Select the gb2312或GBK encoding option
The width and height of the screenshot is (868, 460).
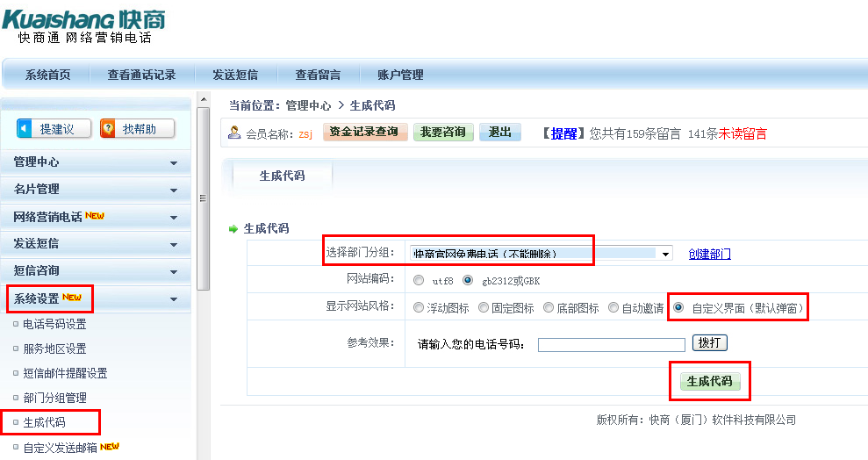click(x=468, y=281)
